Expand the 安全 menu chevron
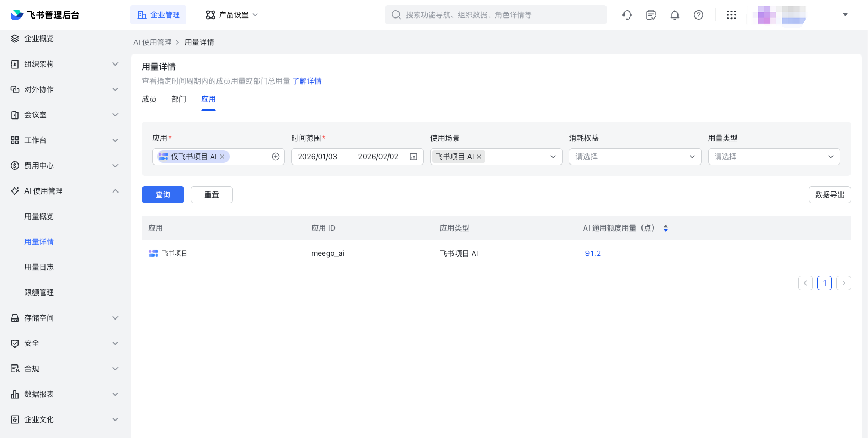 115,343
